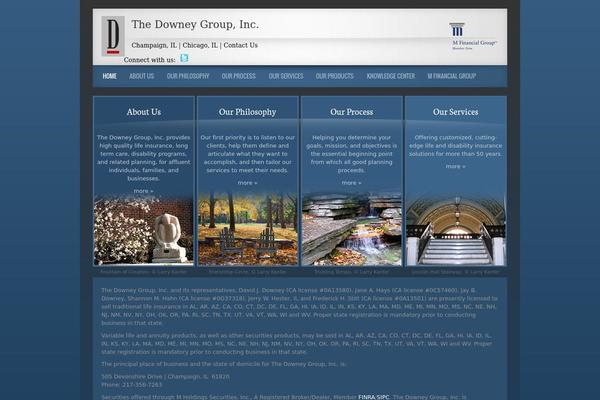This screenshot has height=400, width=600.
Task: Follow 'more' link in Our Process card
Action: coord(352,183)
